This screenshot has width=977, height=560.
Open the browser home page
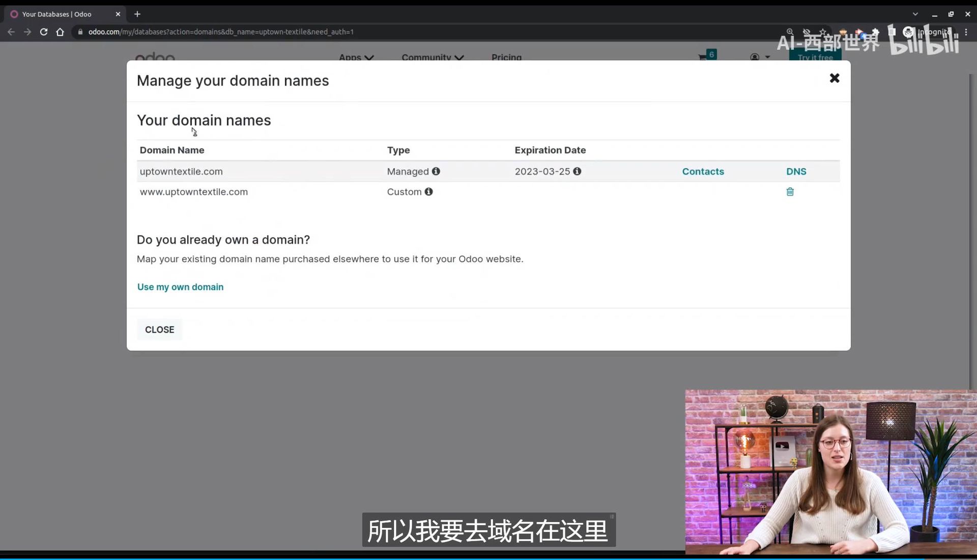60,32
